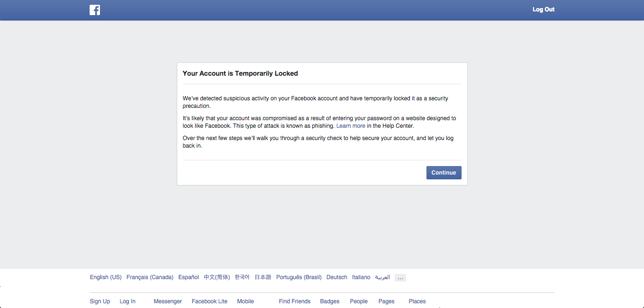644x308 pixels.
Task: Open the People footer link
Action: (359, 301)
